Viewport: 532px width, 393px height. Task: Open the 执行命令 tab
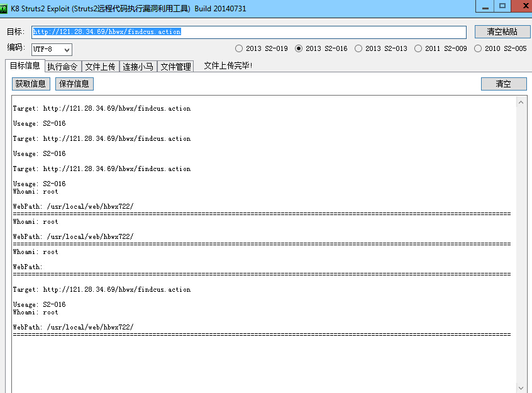point(62,67)
